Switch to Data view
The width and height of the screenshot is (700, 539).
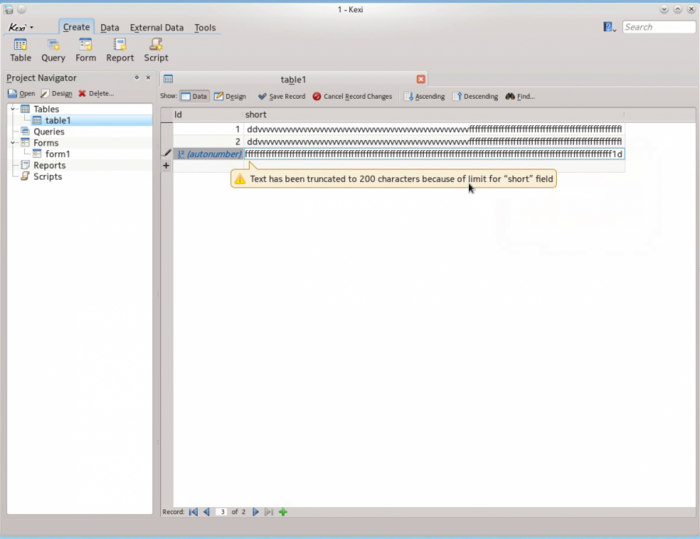pos(194,97)
